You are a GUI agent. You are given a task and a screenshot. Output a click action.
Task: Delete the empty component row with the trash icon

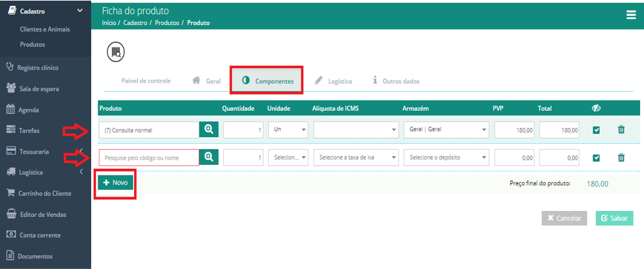pyautogui.click(x=621, y=157)
